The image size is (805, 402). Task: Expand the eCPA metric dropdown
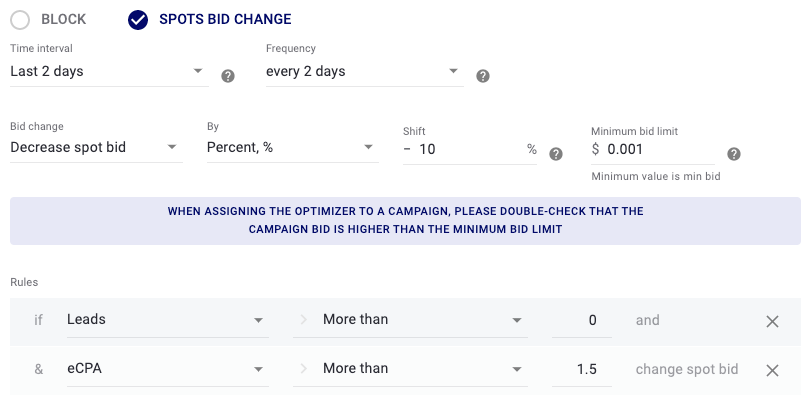pyautogui.click(x=168, y=369)
